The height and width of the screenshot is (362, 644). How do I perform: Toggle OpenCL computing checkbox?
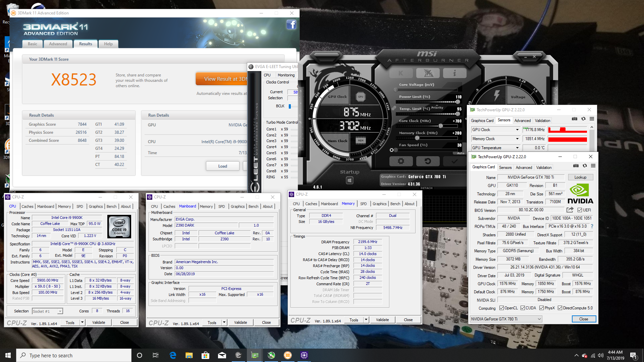click(501, 308)
